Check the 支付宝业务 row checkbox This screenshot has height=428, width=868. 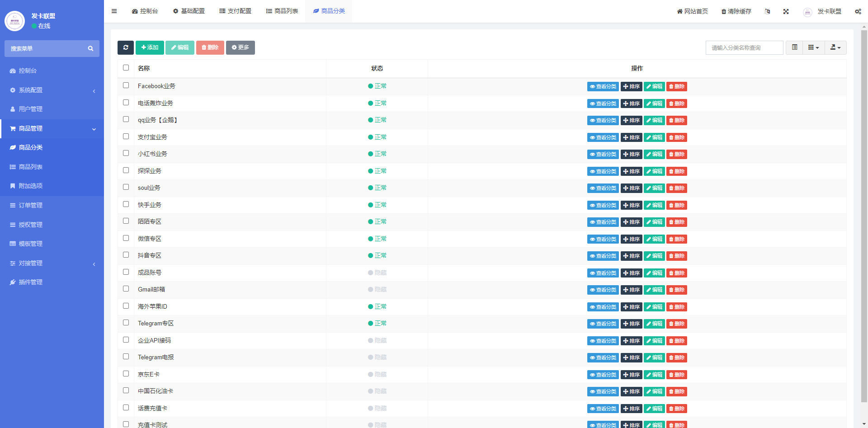pos(126,136)
